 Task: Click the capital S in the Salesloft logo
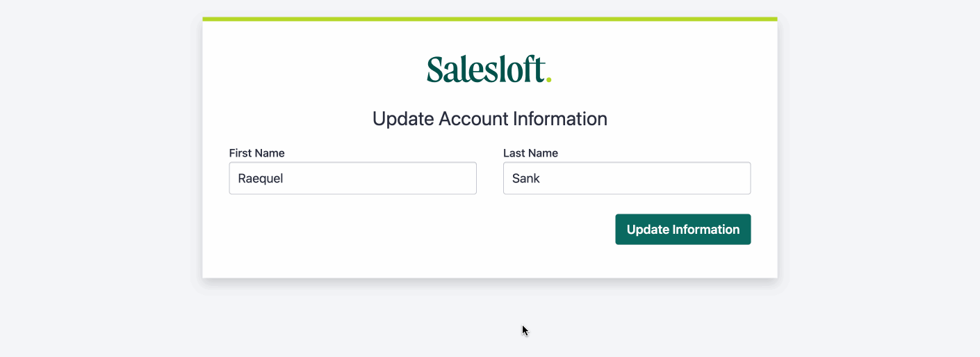coord(436,70)
